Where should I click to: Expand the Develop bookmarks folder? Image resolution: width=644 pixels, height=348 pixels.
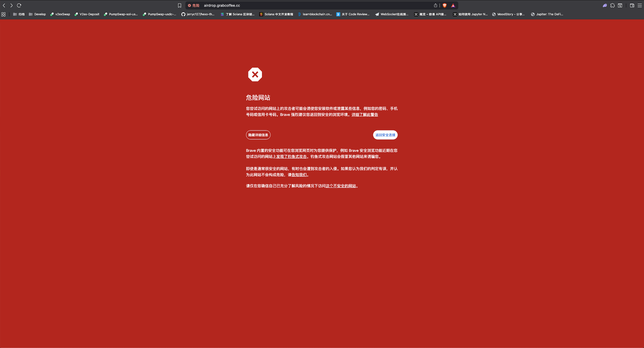click(x=37, y=14)
